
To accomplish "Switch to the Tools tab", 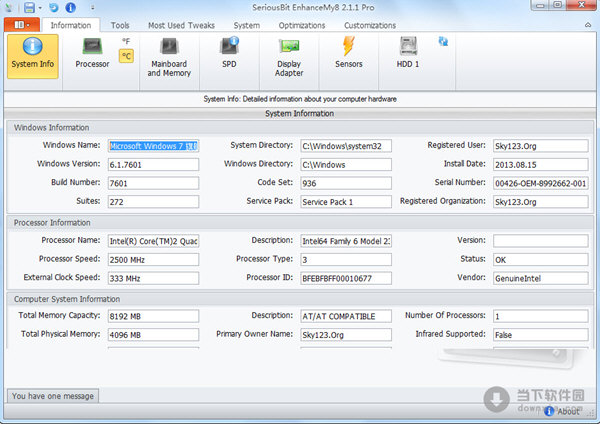I will (120, 25).
